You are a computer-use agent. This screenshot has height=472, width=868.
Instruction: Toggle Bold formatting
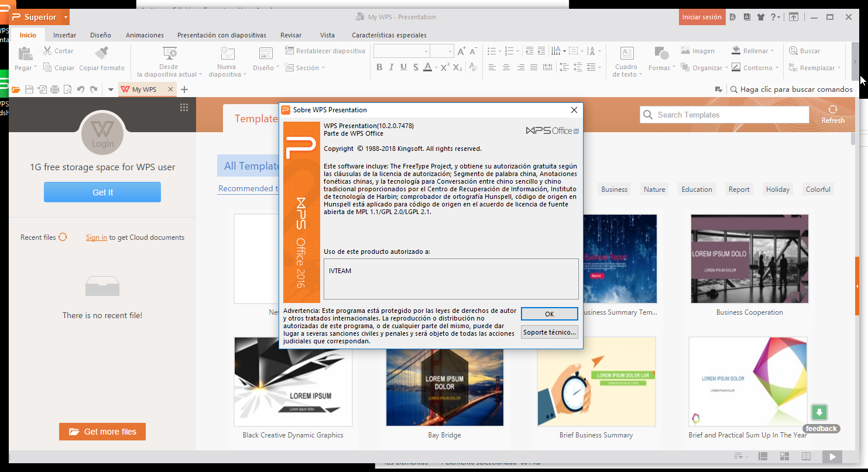(x=379, y=67)
